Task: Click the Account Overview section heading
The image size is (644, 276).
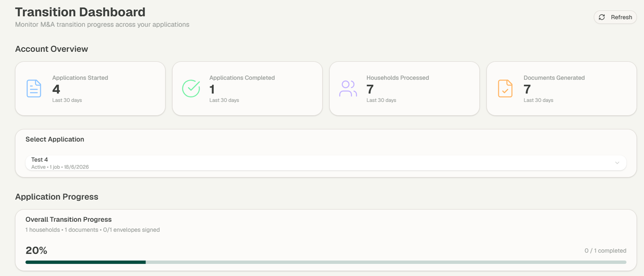Action: (x=51, y=49)
